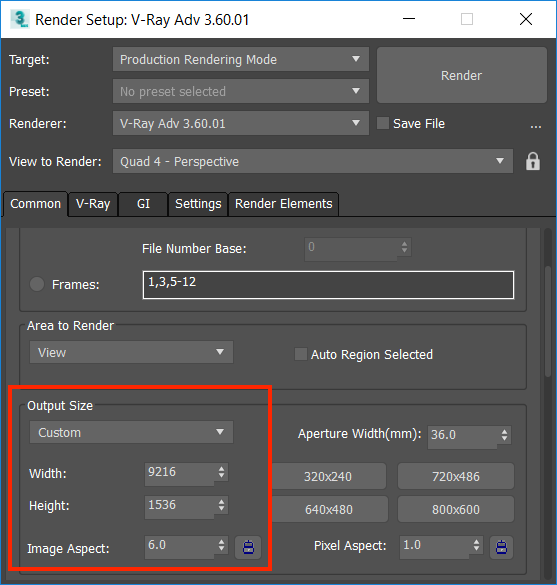Click the panel's vertical scrollbar
Viewport: 557px width, 585px height.
click(548, 321)
